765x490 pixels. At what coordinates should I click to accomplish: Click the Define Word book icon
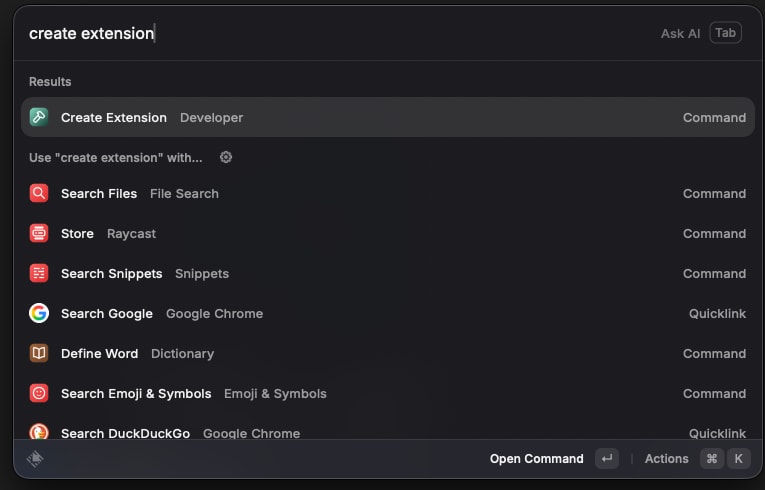[x=39, y=353]
